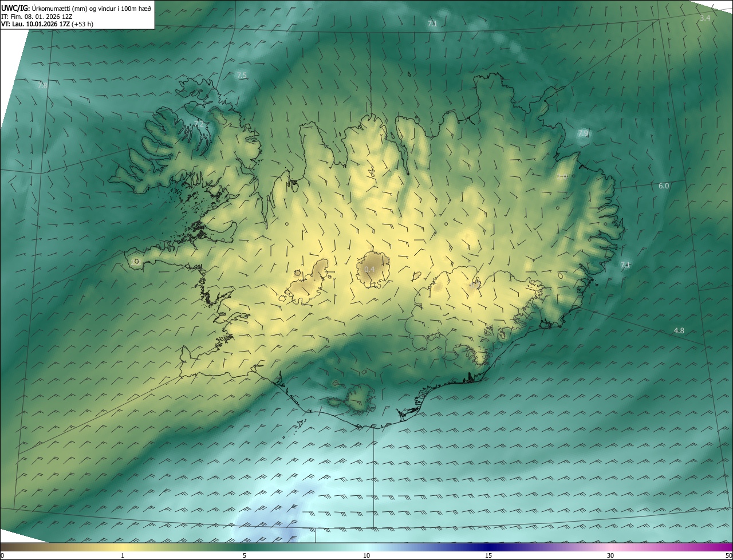Select the 'VT: Lau. 10.01.2026 17Z (+53 h)' line
This screenshot has height=560, width=733.
coord(48,24)
